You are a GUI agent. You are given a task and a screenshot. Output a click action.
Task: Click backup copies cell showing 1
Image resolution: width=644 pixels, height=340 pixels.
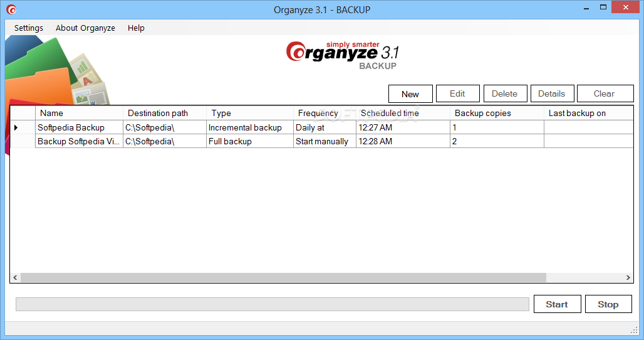pyautogui.click(x=497, y=127)
